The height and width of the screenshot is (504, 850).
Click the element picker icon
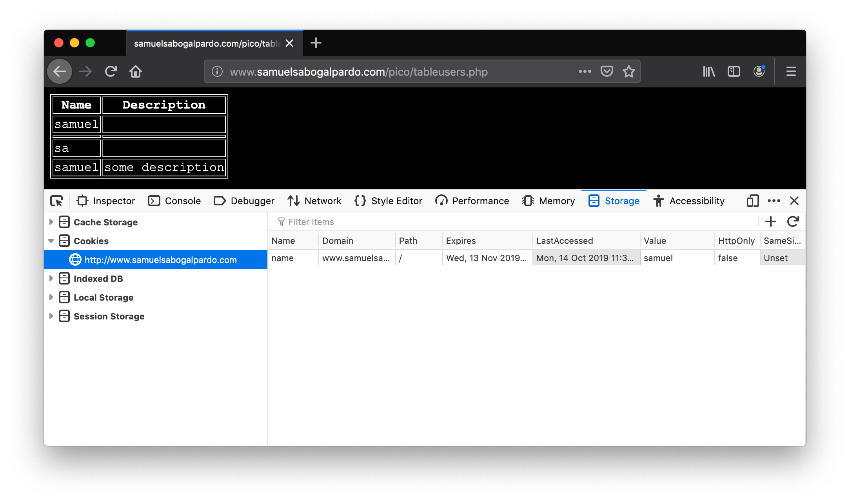click(56, 201)
